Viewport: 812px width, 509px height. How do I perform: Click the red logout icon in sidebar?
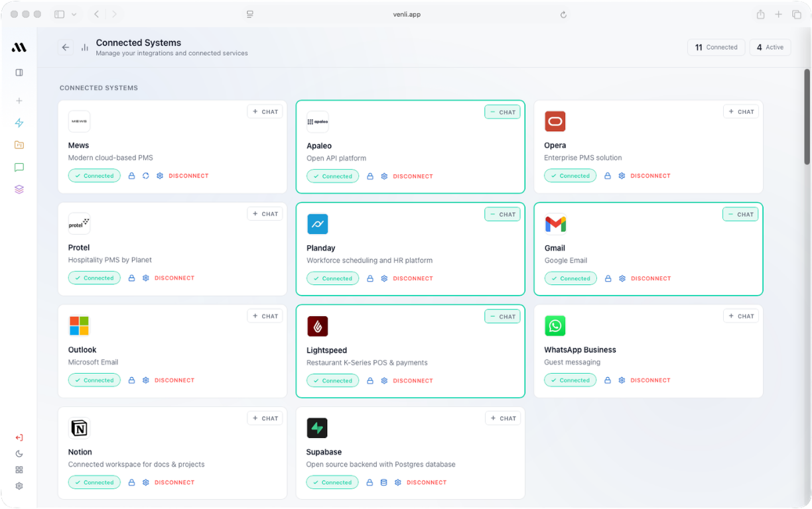pos(19,437)
